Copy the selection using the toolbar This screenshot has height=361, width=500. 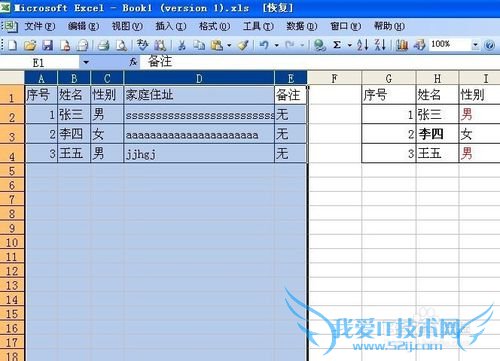click(x=199, y=45)
